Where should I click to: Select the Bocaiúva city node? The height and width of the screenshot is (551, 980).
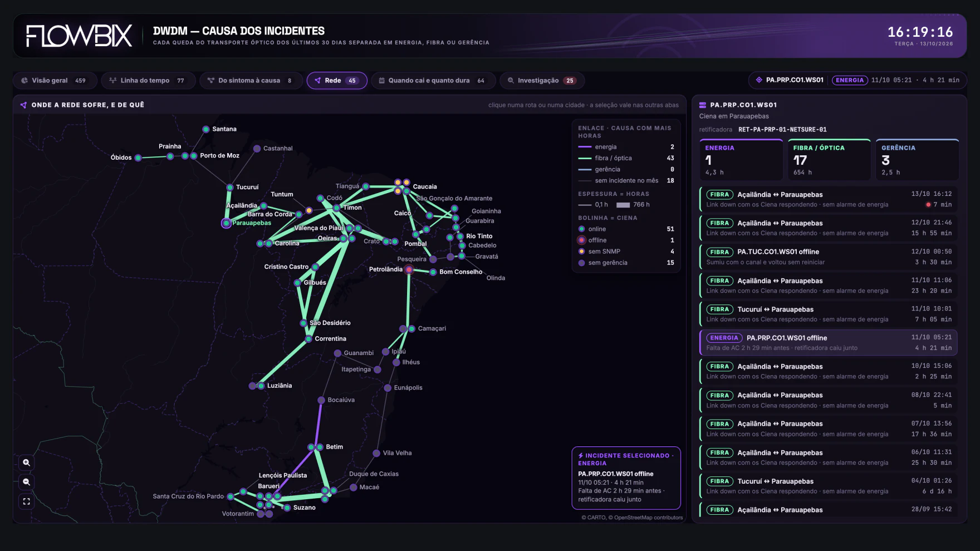(321, 400)
